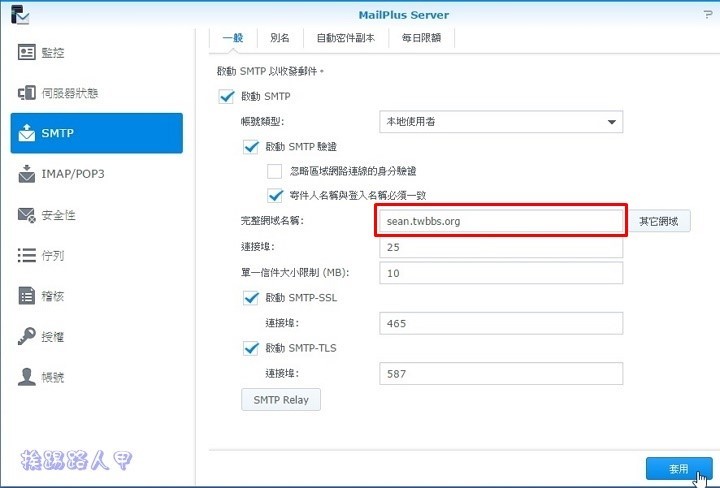Click the 授權 license key icon

[x=27, y=336]
